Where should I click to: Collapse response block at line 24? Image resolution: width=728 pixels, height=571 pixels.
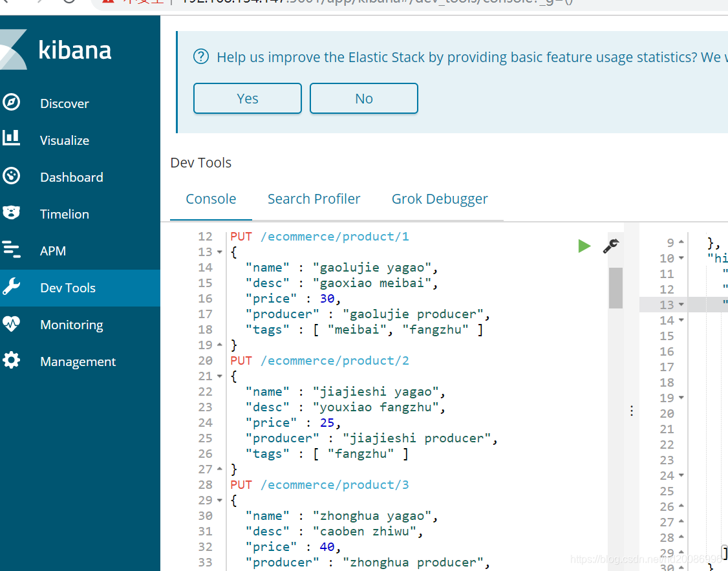coord(681,475)
